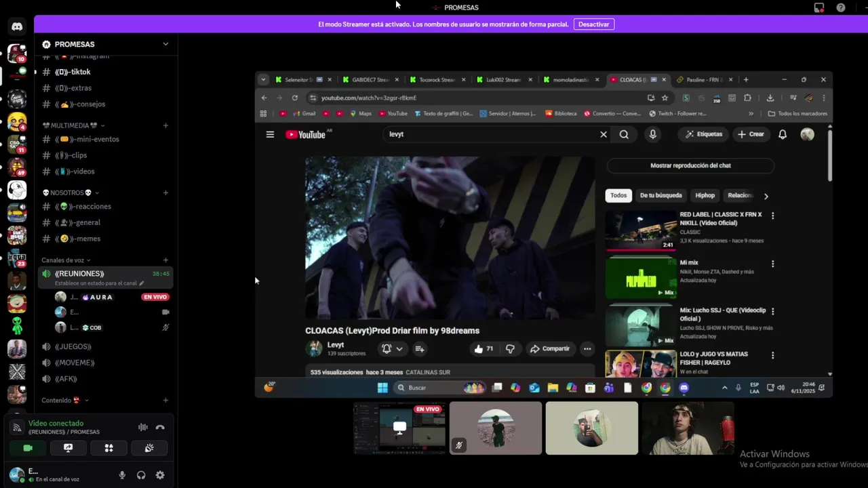Image resolution: width=868 pixels, height=488 pixels.
Task: Deafen audio with headphones icon
Action: [x=141, y=475]
